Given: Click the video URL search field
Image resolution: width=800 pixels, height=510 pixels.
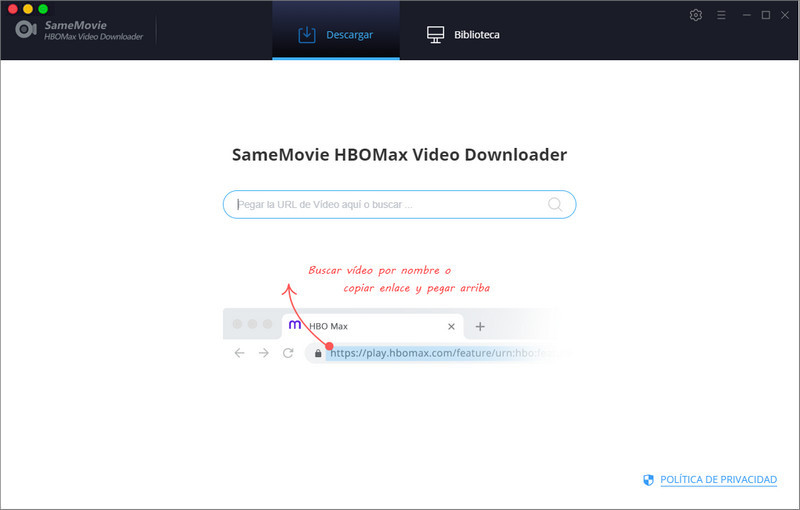Looking at the screenshot, I should tap(399, 205).
